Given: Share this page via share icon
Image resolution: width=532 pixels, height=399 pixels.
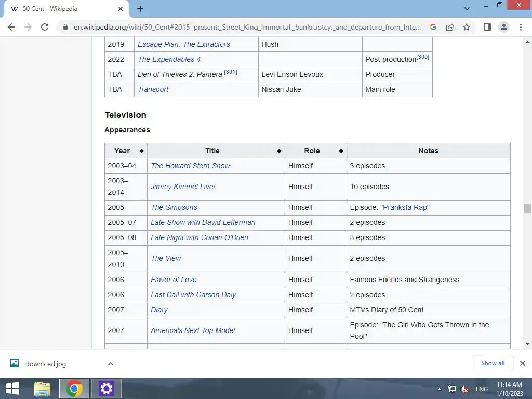Looking at the screenshot, I should 450,27.
